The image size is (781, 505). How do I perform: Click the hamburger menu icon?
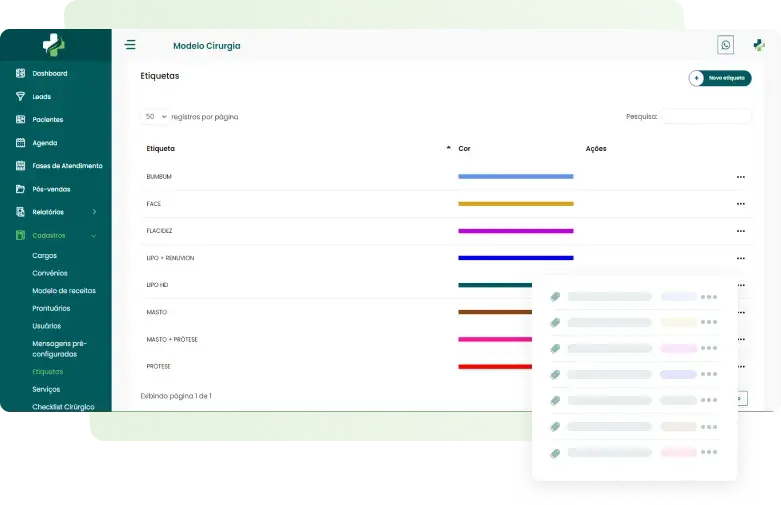130,45
